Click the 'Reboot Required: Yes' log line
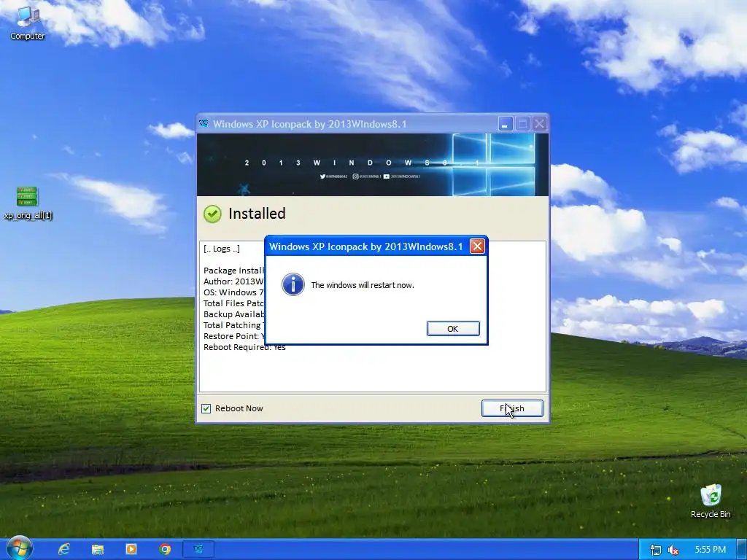 244,347
